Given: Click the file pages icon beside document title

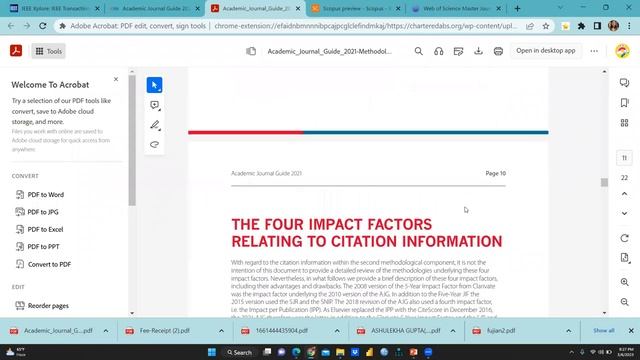Looking at the screenshot, I should click(251, 51).
